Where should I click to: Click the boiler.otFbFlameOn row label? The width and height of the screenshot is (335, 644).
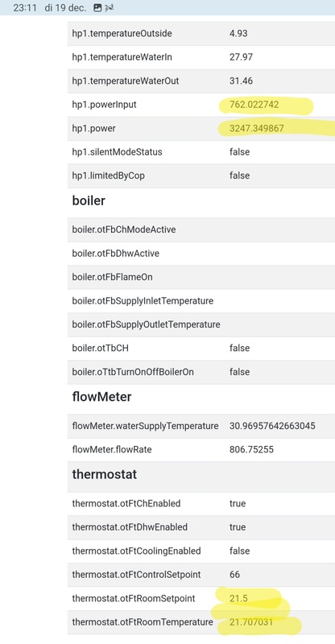click(x=112, y=277)
